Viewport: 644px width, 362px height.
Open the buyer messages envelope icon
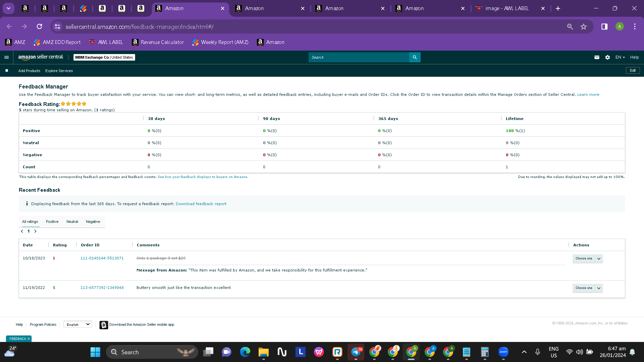(597, 57)
